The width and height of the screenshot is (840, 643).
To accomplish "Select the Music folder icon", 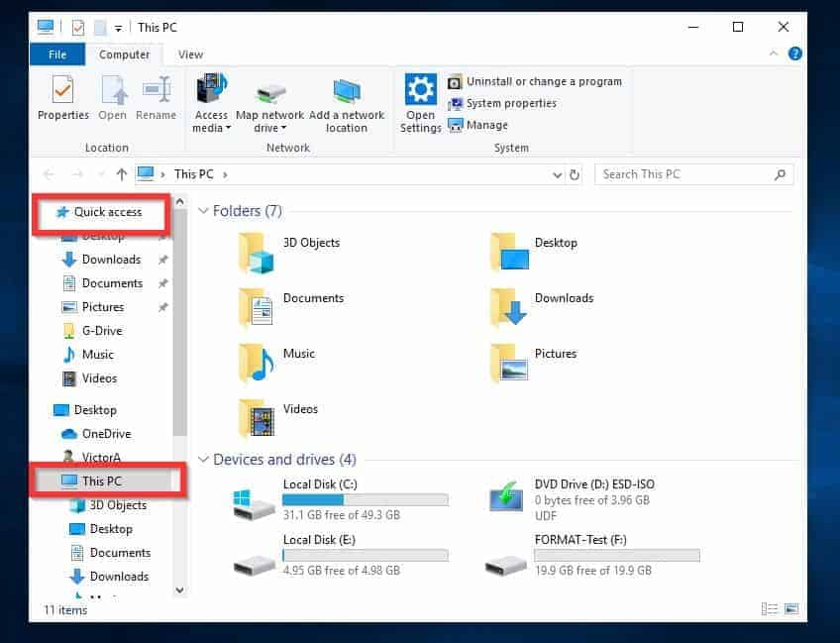I will (257, 363).
